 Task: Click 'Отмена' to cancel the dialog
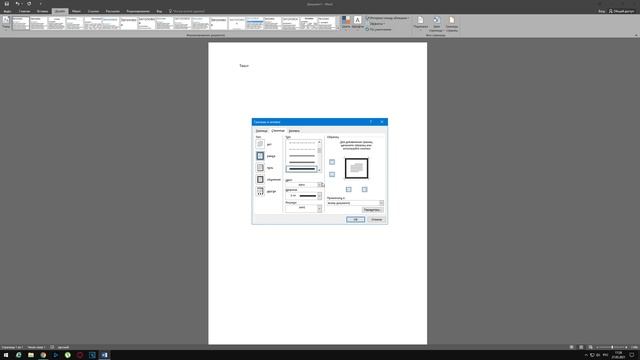coord(376,220)
